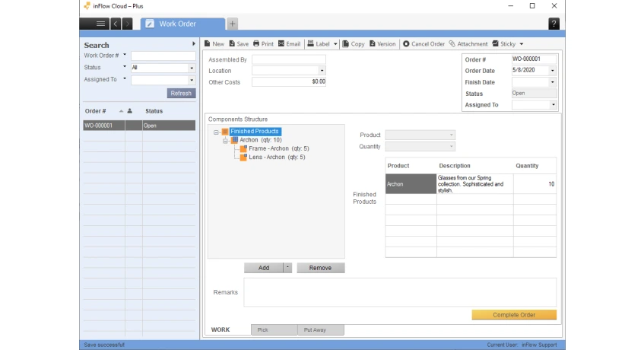Click the Product column header
The image size is (644, 350).
[x=398, y=166]
